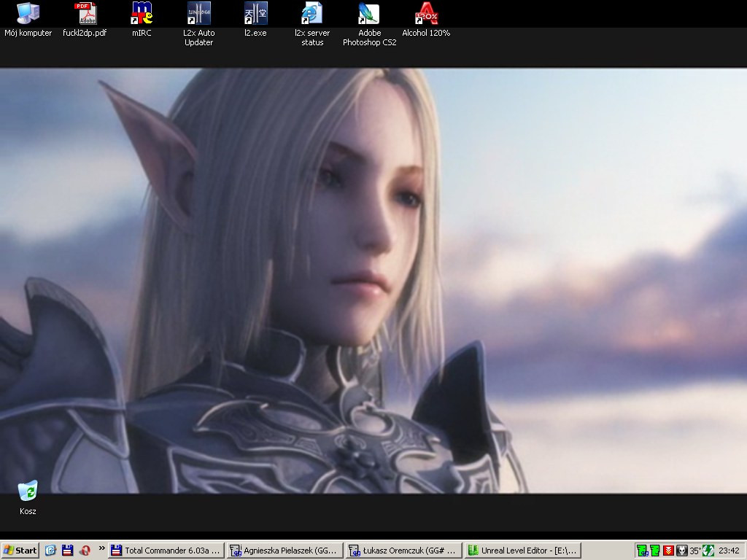Switch to Łukasz Oremczuk GG chat window

pyautogui.click(x=403, y=551)
